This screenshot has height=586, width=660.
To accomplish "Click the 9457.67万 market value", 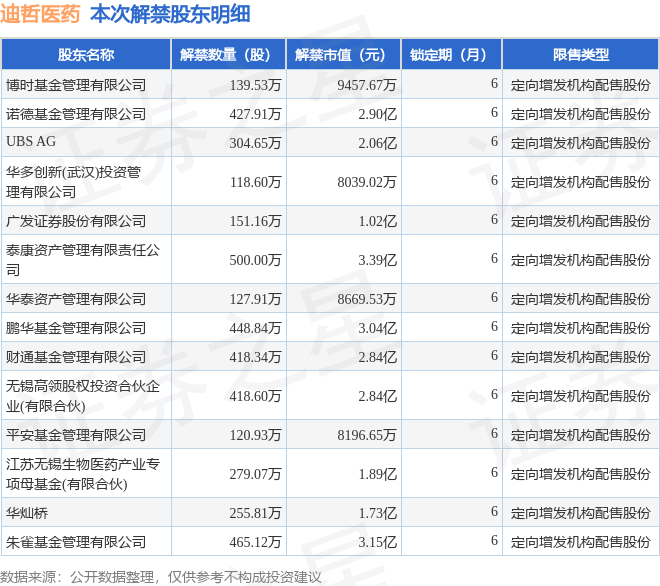I will coord(367,85).
